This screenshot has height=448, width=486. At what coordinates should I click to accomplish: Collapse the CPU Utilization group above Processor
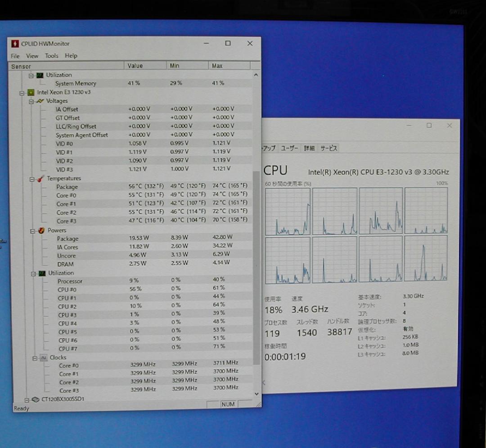(x=33, y=274)
